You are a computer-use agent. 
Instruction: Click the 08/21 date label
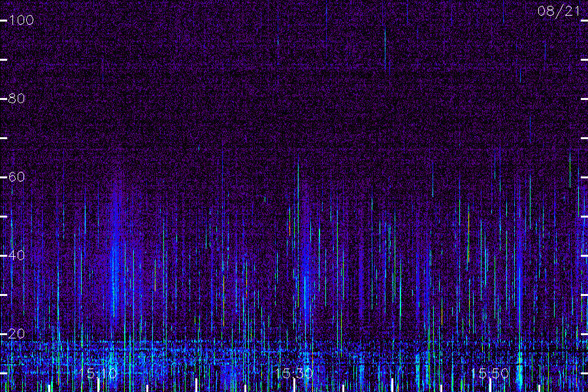point(559,11)
